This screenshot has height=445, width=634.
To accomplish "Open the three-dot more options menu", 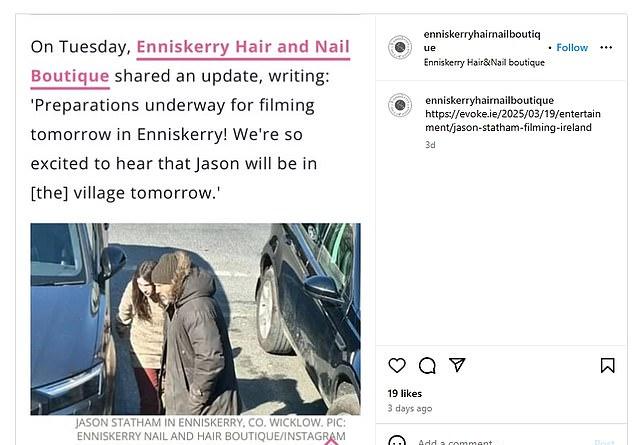I will point(606,48).
